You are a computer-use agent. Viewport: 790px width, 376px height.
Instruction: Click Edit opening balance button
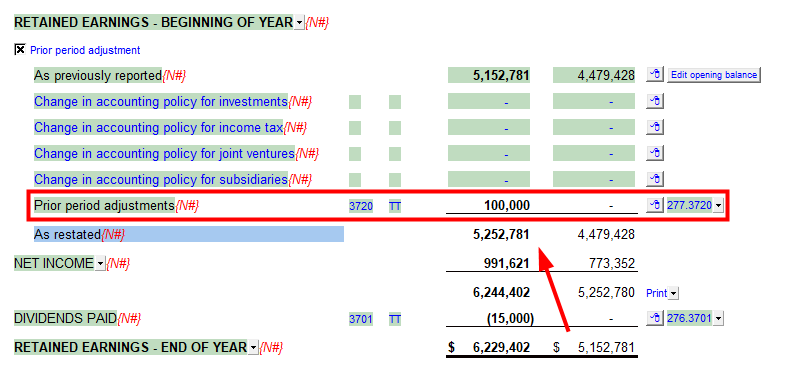click(x=714, y=75)
